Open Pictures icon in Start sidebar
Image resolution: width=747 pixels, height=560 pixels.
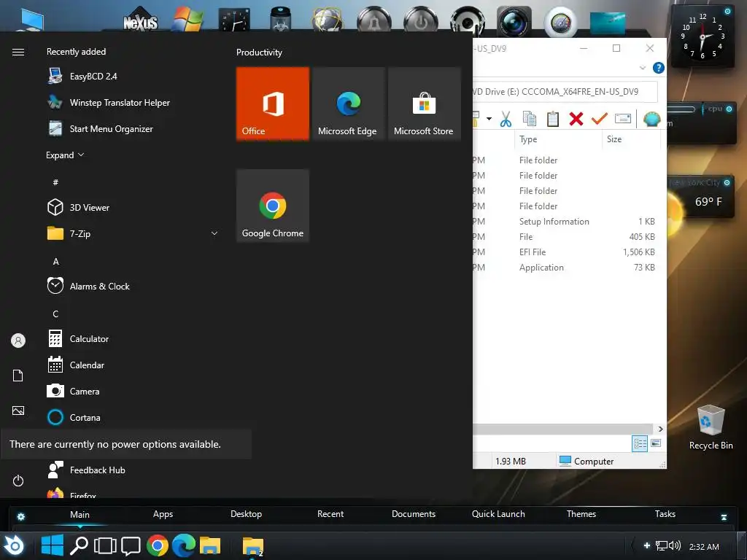click(x=18, y=411)
